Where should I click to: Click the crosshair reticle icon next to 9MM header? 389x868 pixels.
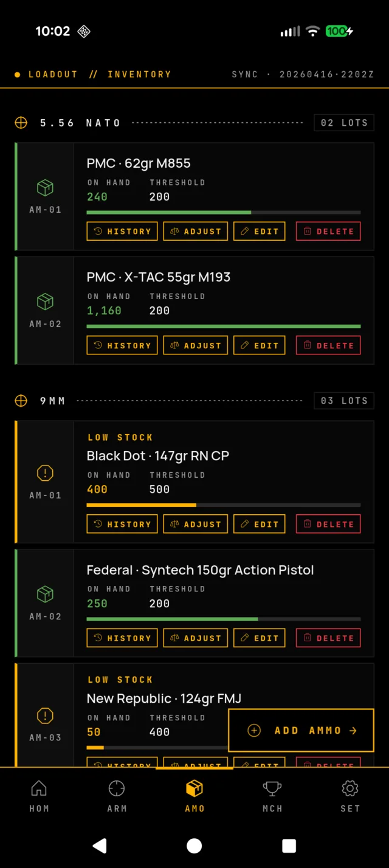[21, 401]
